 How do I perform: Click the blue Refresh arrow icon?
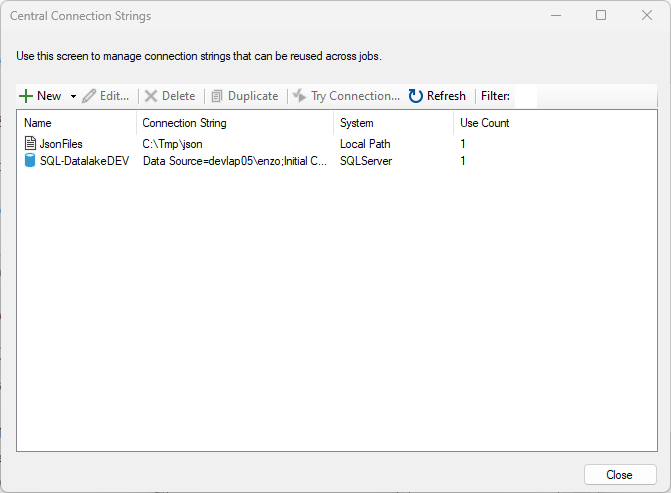coord(415,96)
